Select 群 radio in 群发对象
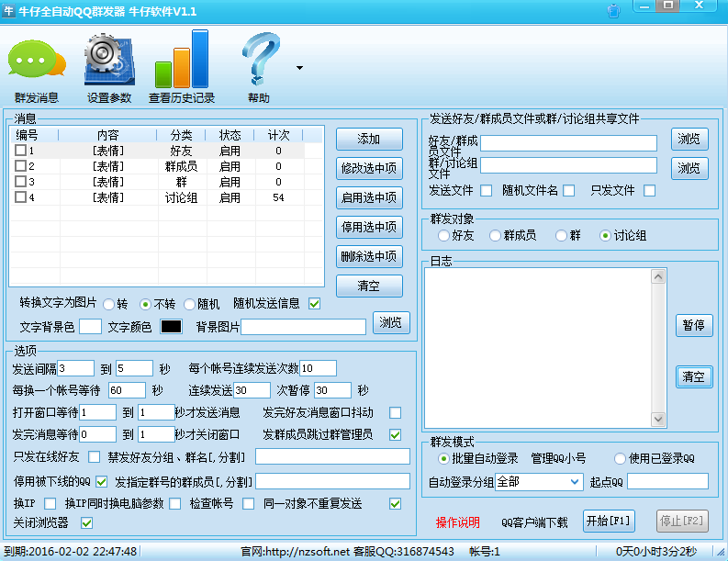 coord(561,236)
